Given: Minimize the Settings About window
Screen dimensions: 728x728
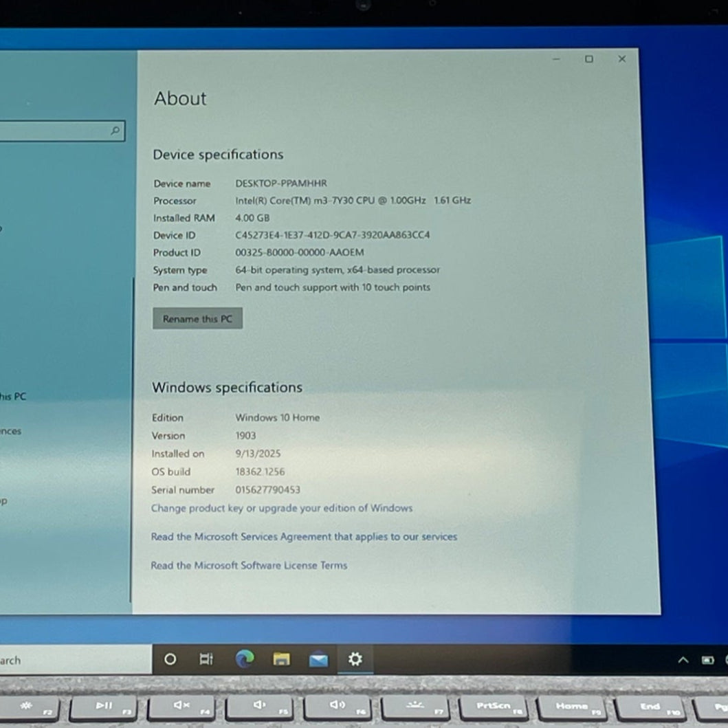Looking at the screenshot, I should coord(556,59).
